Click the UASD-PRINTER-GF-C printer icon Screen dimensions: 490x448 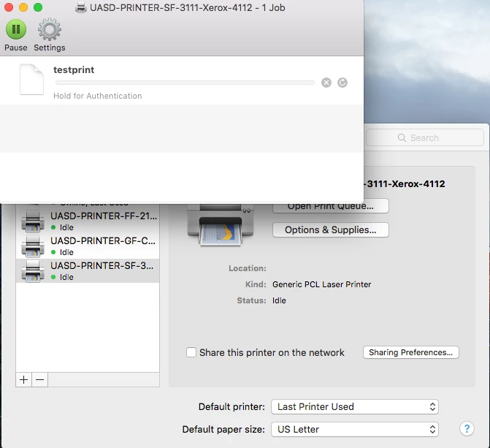pos(33,246)
